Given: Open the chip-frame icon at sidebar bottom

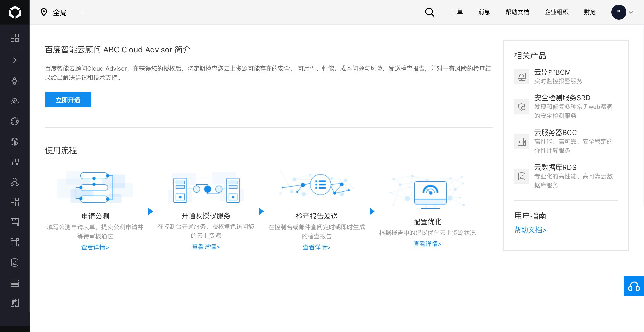Looking at the screenshot, I should (x=15, y=303).
